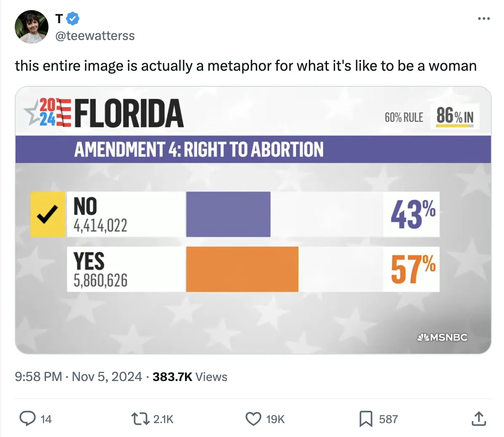The image size is (504, 437).
Task: Open the tweet author's profile picture
Action: (x=32, y=27)
